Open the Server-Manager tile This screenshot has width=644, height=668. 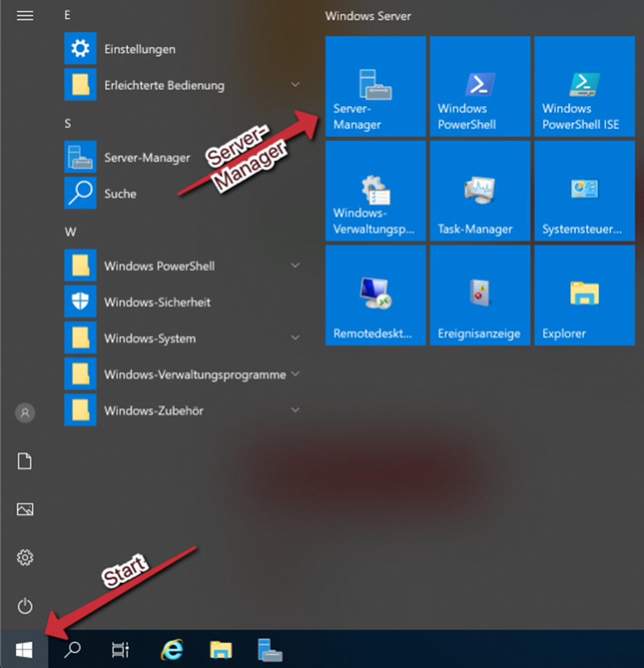tap(375, 87)
